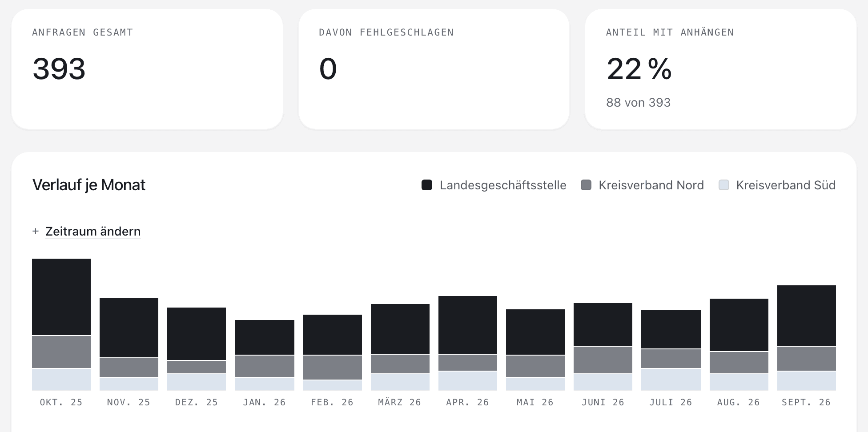
Task: Click the 'ANFRAGEN GESAMT' card heading
Action: (83, 32)
